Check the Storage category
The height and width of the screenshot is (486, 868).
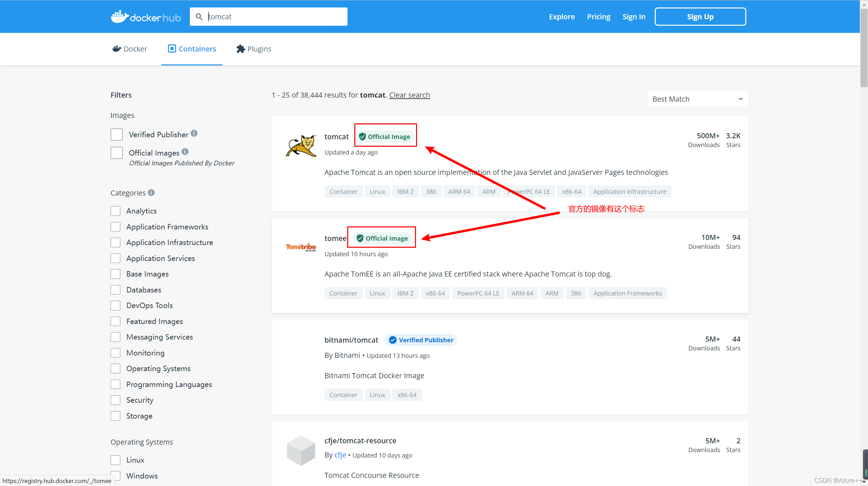115,416
